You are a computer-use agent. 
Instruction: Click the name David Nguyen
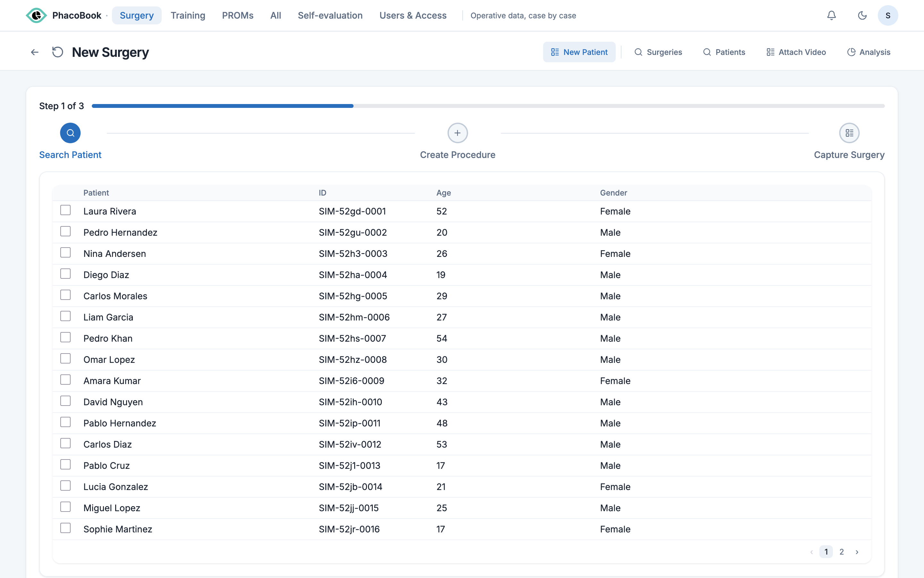coord(113,402)
